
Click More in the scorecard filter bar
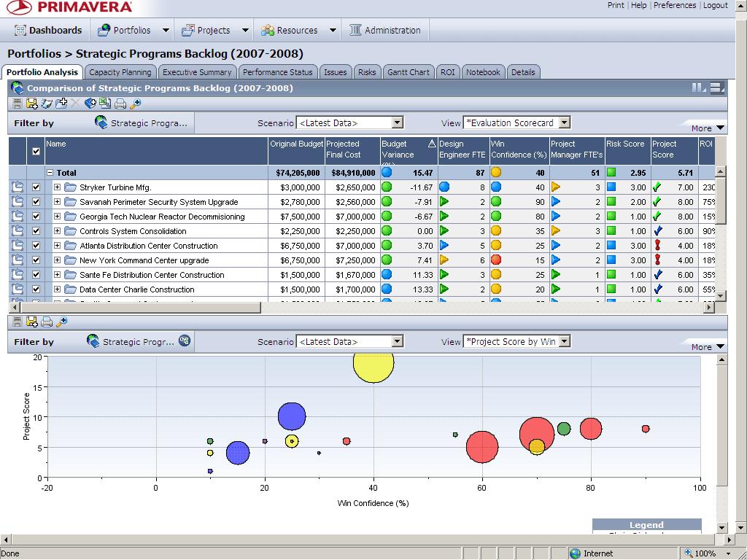point(708,128)
